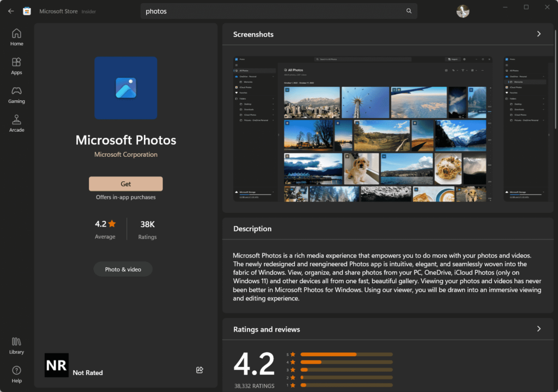Expand the Screenshots section chevron

pos(538,34)
